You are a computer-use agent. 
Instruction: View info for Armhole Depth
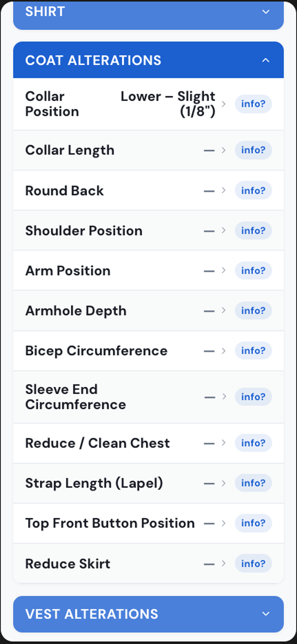(x=253, y=311)
